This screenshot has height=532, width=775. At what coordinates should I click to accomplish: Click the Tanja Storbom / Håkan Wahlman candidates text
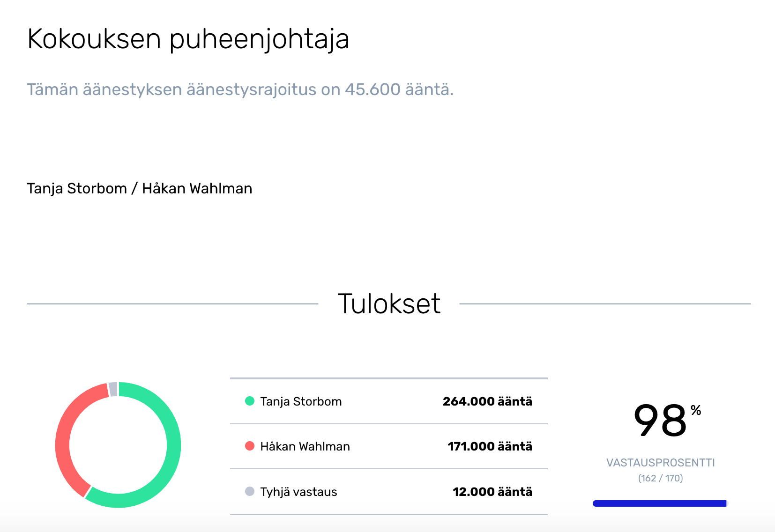coord(140,188)
